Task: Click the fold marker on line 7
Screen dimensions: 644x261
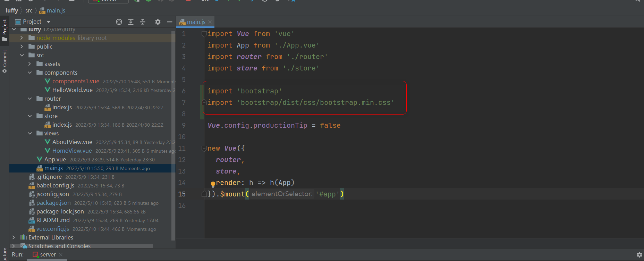Action: click(x=204, y=102)
